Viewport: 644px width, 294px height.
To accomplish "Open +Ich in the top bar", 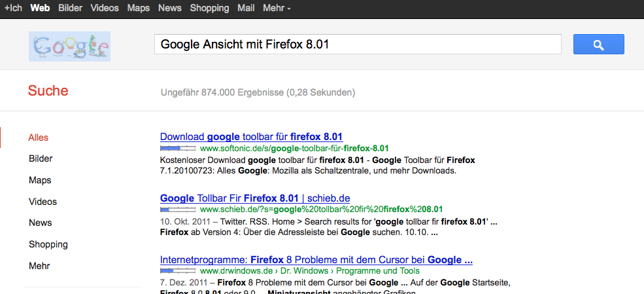I will 13,9.
